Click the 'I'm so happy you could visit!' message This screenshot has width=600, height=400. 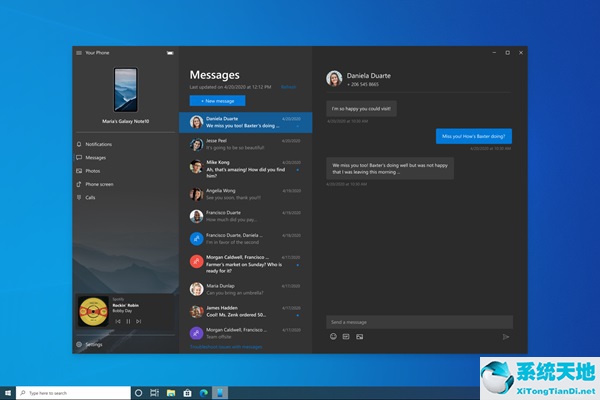tap(361, 109)
